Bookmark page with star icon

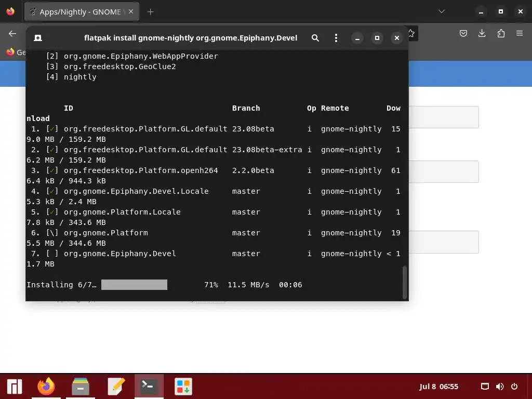click(x=411, y=33)
